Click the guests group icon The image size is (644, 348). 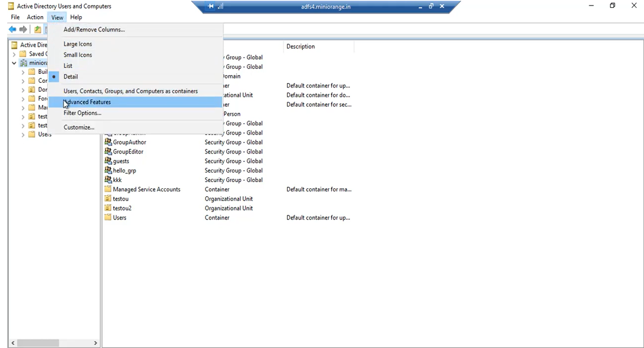click(x=108, y=161)
